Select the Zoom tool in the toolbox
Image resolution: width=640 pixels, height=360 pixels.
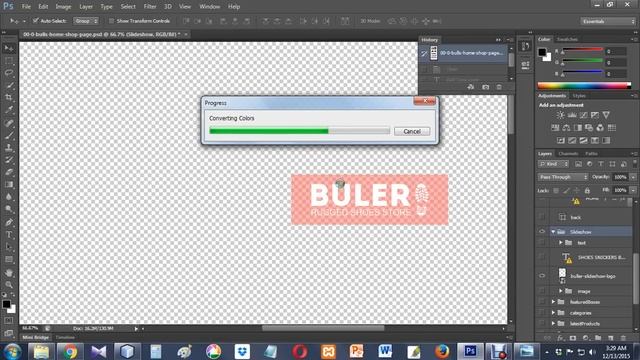9,284
